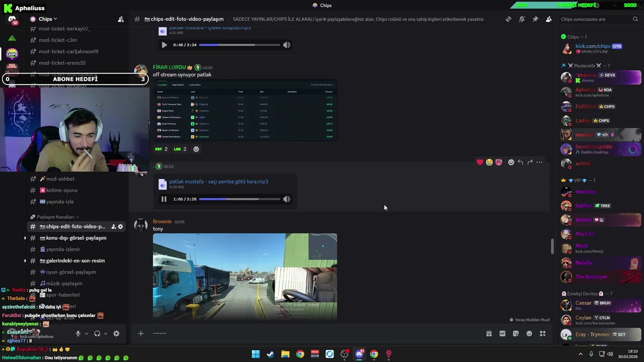This screenshot has height=362, width=644.
Task: Open the green triangle server icon
Action: coord(12,38)
